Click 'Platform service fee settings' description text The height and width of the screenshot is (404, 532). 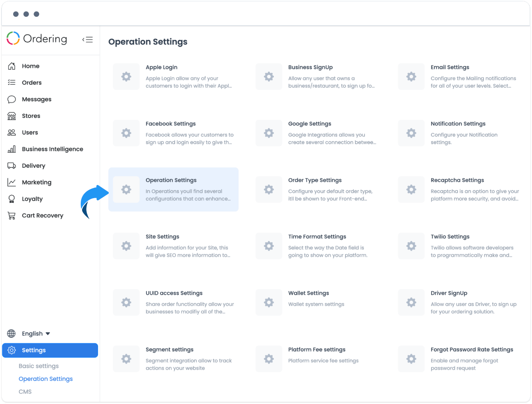323,360
